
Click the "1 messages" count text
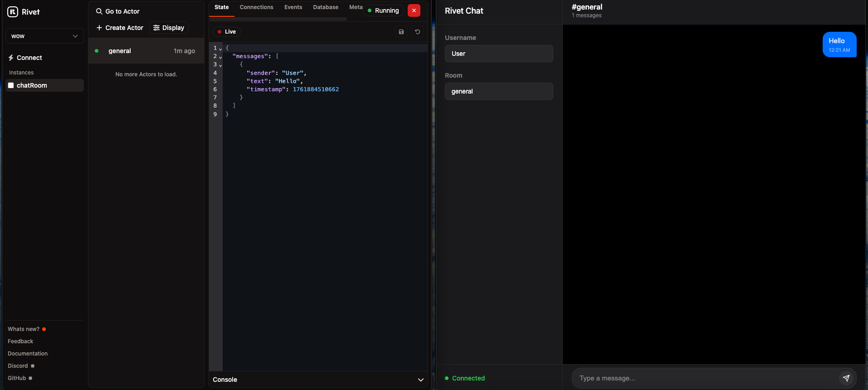pos(587,15)
